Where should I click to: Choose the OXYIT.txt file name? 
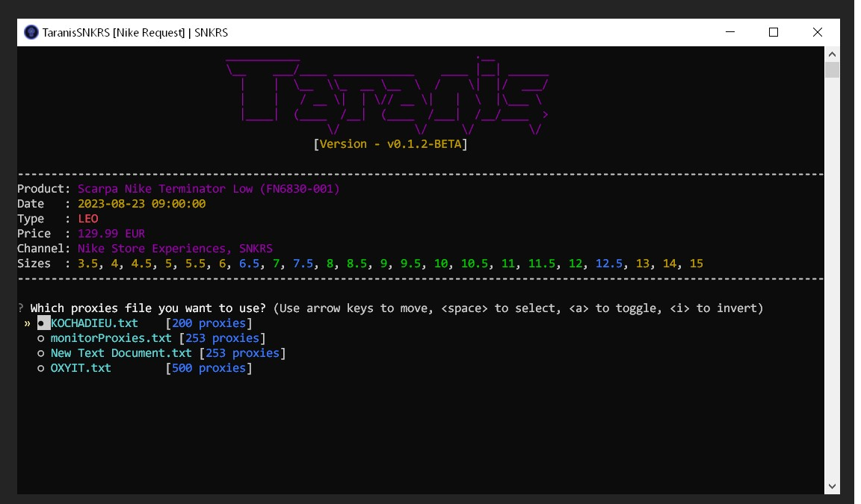coord(81,368)
